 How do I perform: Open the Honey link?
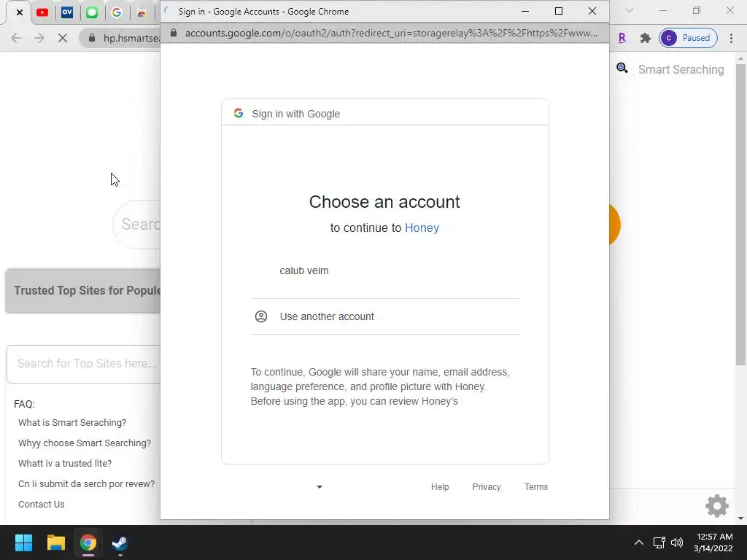pyautogui.click(x=422, y=228)
